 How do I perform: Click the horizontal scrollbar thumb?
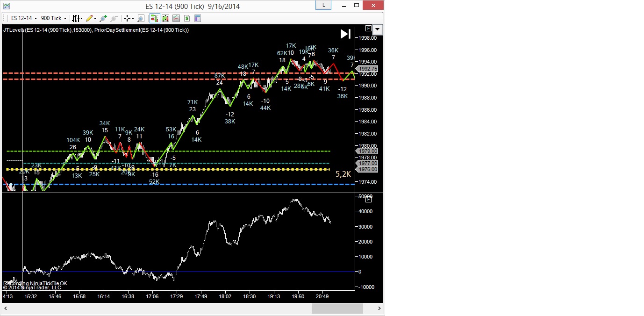tap(337, 309)
